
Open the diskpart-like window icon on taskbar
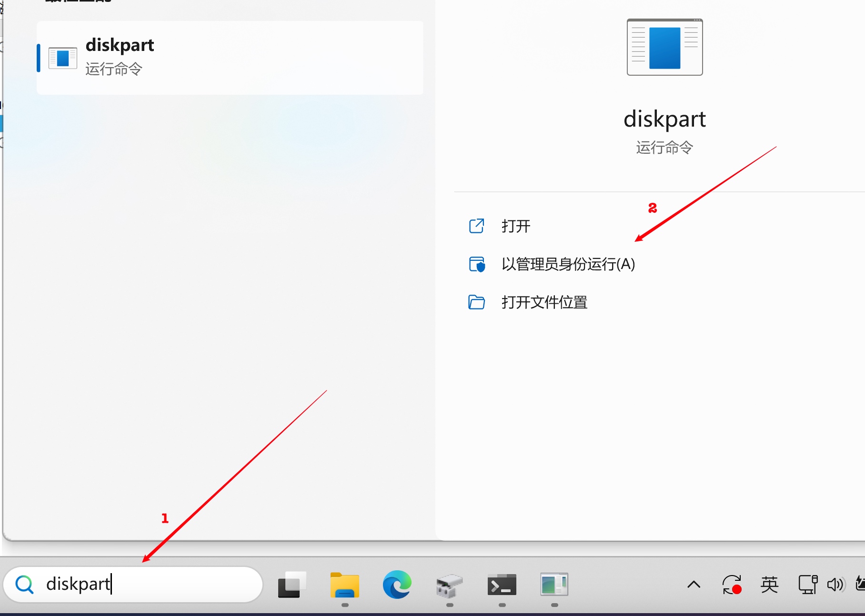(x=554, y=585)
